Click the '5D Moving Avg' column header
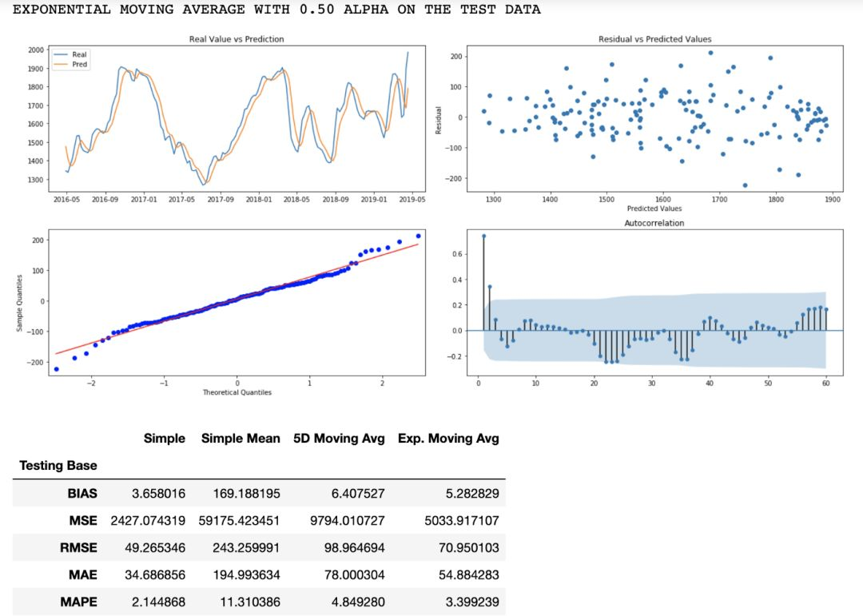Image resolution: width=863 pixels, height=616 pixels. 339,438
